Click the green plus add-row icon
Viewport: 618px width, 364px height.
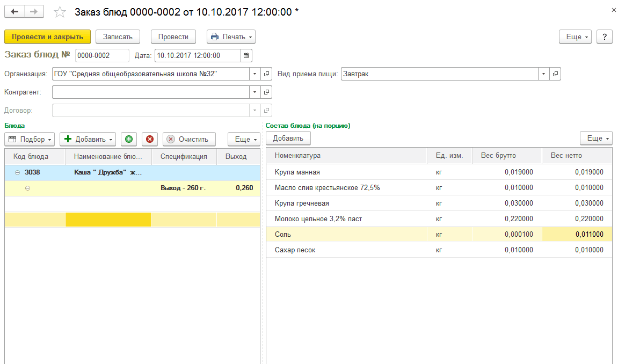(x=128, y=139)
